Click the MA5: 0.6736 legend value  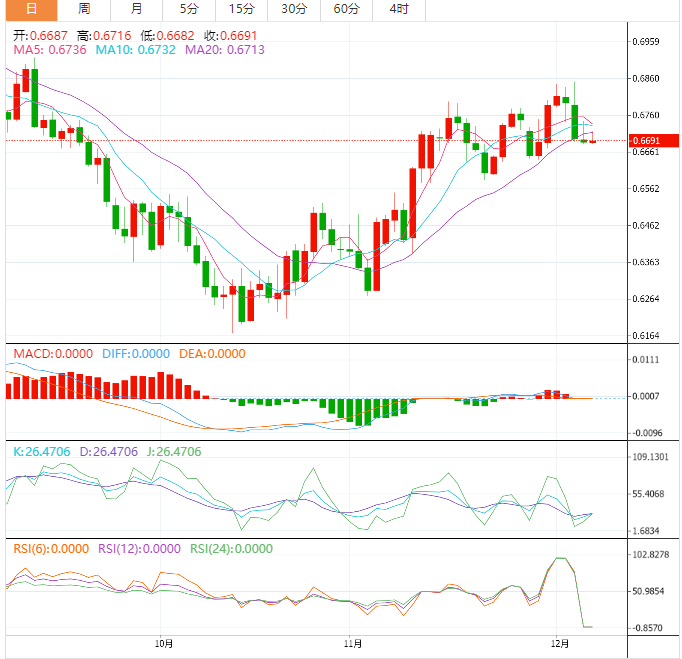pos(50,50)
